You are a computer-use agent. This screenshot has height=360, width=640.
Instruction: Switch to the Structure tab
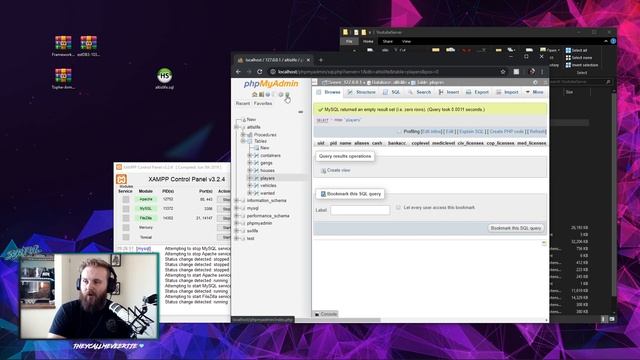coord(362,92)
